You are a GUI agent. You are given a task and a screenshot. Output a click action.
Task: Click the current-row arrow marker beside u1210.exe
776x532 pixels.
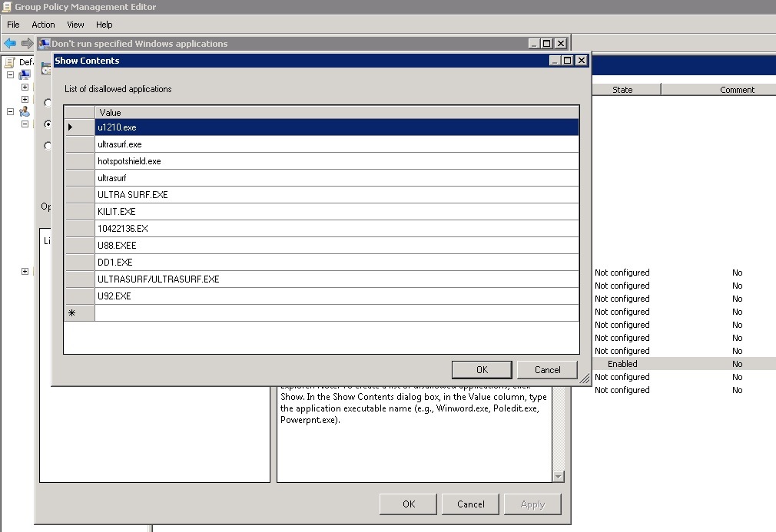click(x=70, y=127)
